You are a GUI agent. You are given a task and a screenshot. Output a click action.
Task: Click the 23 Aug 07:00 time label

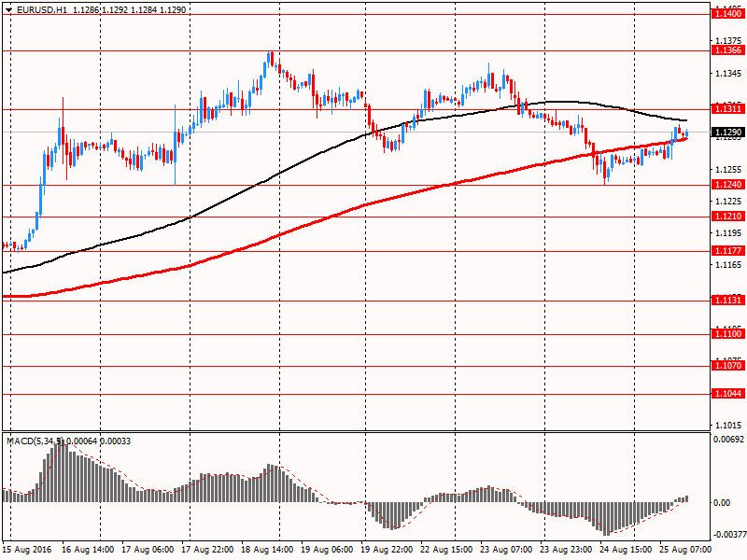pyautogui.click(x=506, y=550)
